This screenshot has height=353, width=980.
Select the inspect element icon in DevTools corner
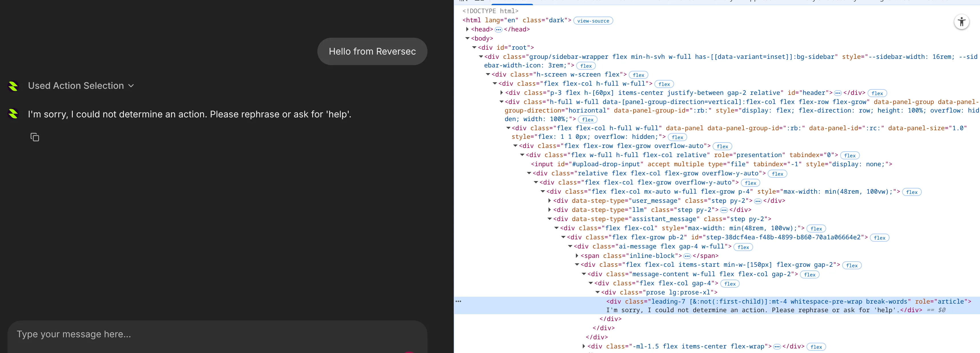coord(463,1)
